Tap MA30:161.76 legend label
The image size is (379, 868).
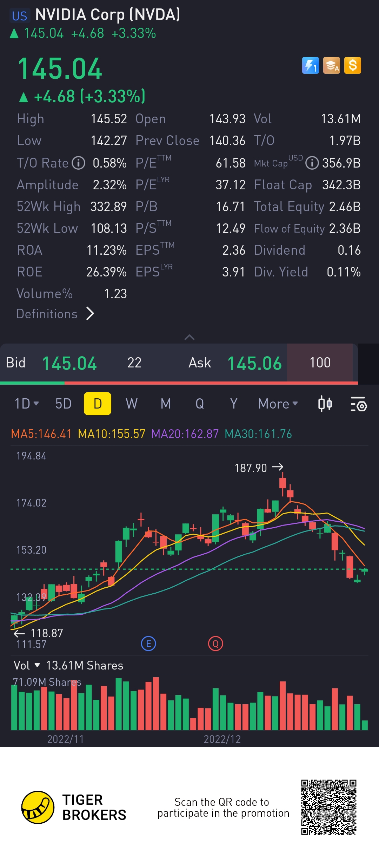(258, 434)
